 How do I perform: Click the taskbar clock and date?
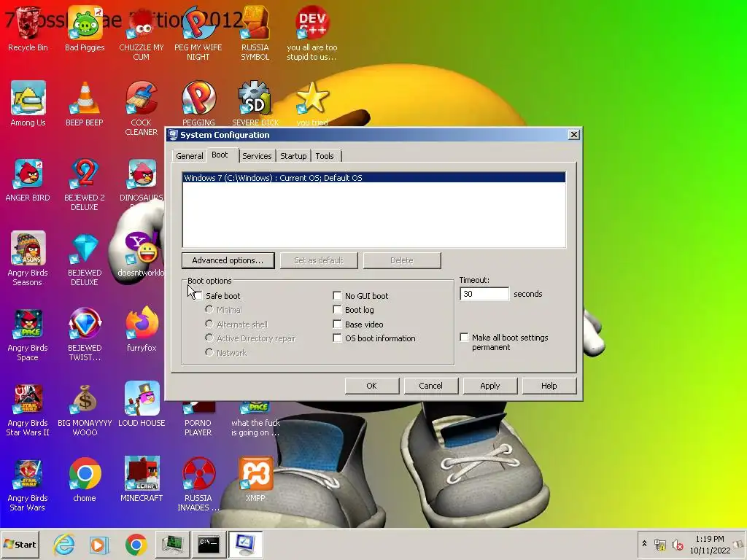click(x=710, y=544)
